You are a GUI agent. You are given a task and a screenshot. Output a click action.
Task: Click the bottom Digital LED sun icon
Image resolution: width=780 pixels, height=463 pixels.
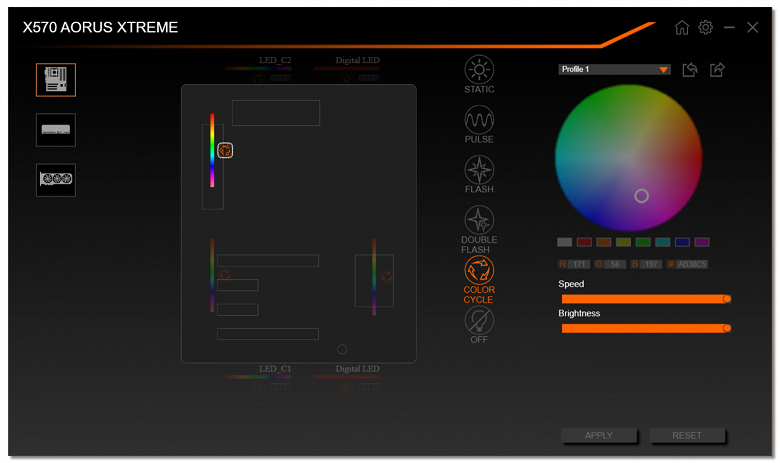click(x=346, y=386)
